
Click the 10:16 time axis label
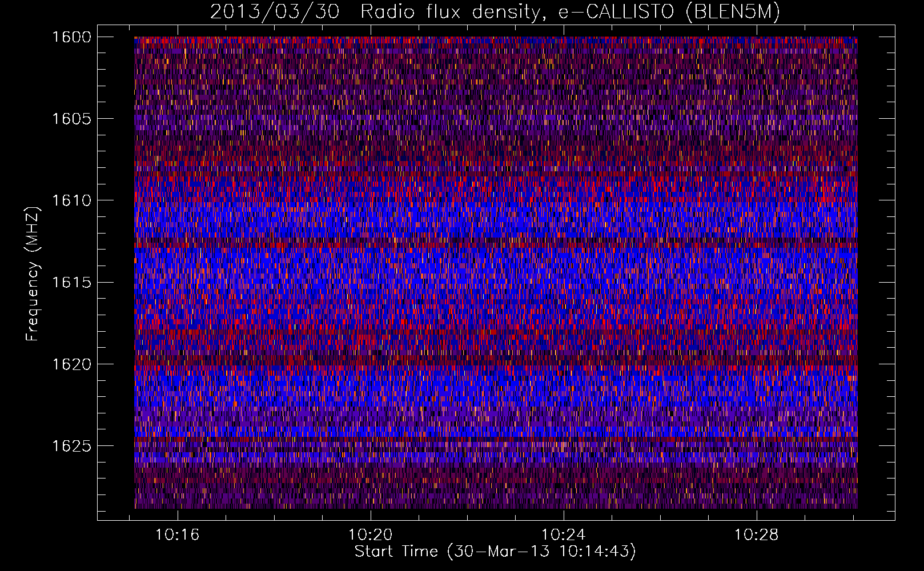pyautogui.click(x=178, y=535)
